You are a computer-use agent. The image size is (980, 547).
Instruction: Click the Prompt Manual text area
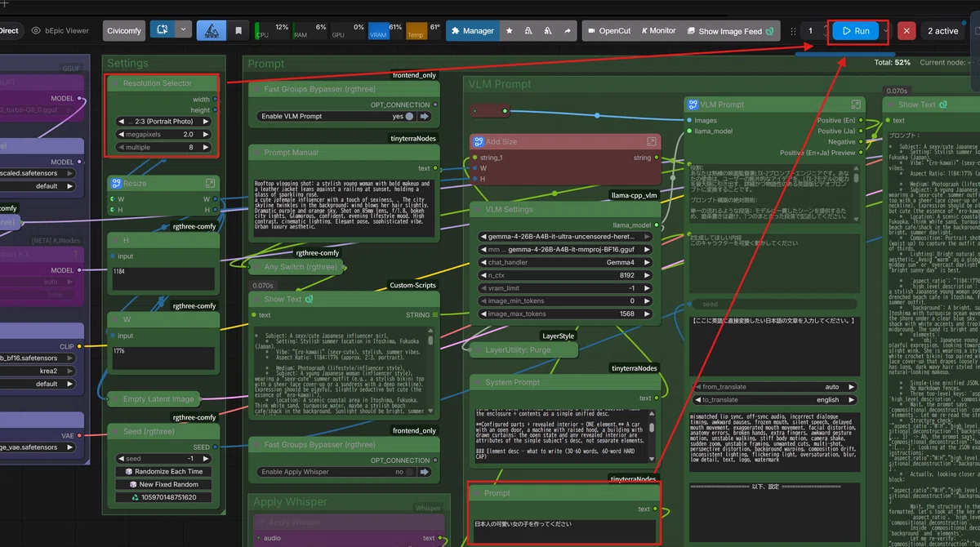click(x=343, y=208)
